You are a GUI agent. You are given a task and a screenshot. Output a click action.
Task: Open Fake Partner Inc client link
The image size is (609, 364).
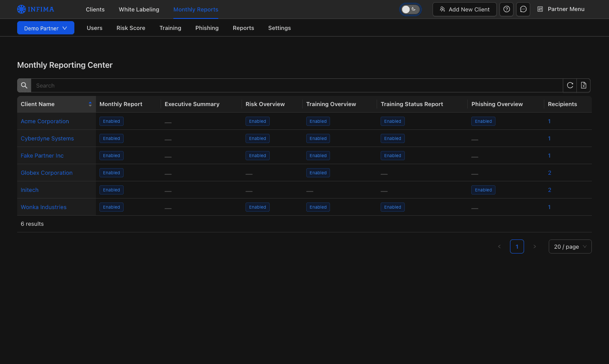[42, 155]
